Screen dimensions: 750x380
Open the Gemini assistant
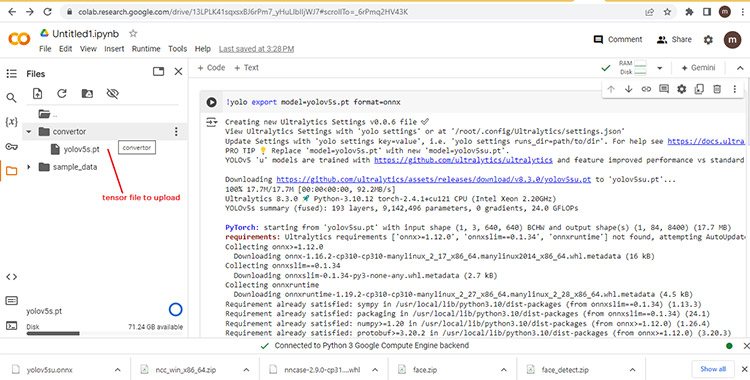click(698, 68)
